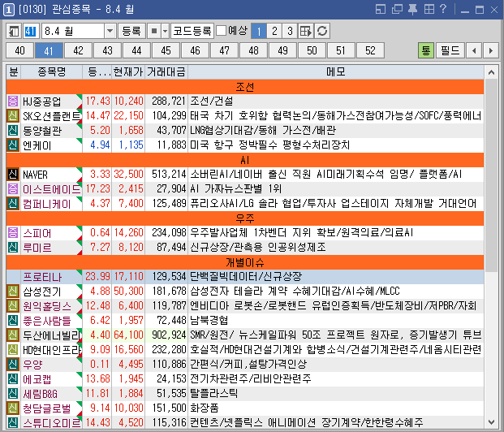Switch to group tab 52

tap(370, 50)
